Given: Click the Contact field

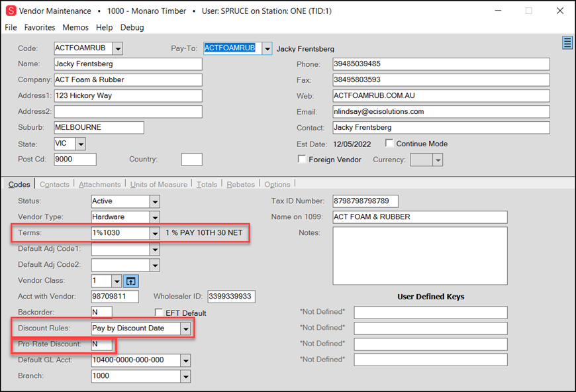Looking at the screenshot, I should click(x=441, y=128).
